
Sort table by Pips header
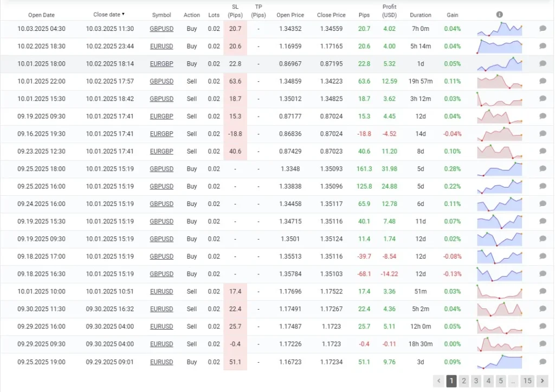click(x=364, y=15)
